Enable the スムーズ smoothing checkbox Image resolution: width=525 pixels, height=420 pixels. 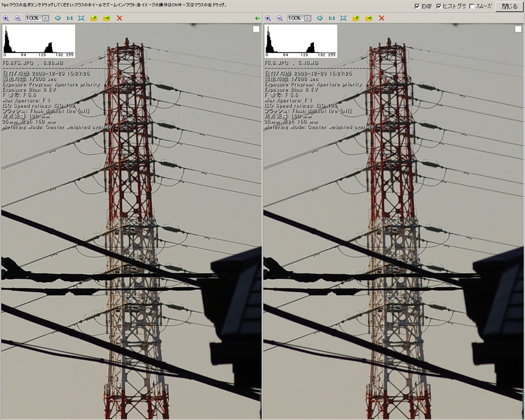tap(472, 6)
